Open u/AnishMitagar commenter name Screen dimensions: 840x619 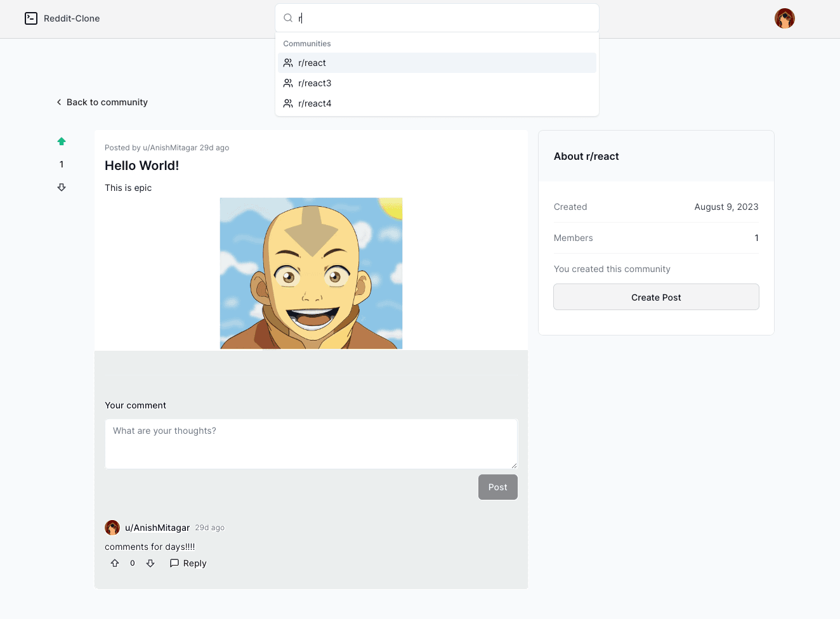point(157,528)
